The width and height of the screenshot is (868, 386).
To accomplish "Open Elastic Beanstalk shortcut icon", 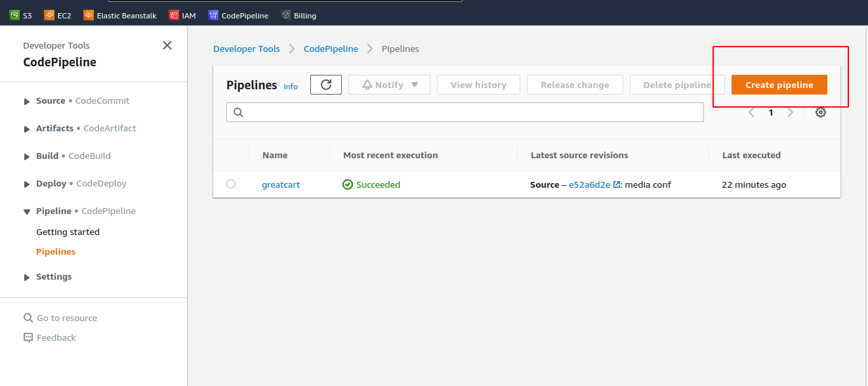I will pos(89,15).
